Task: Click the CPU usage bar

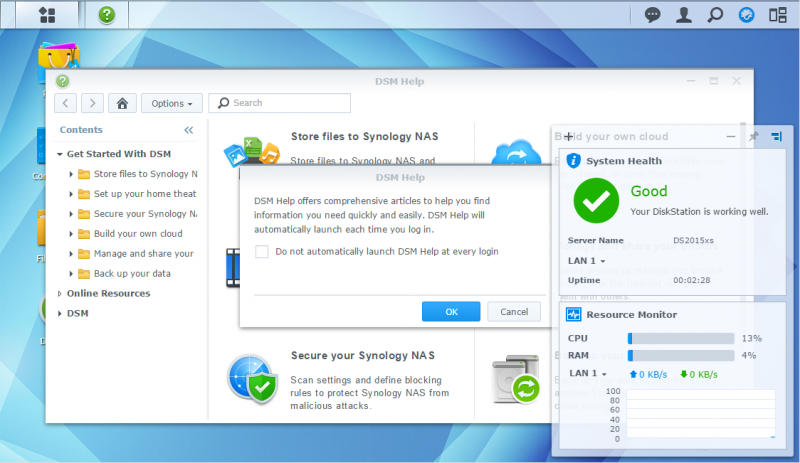Action: click(681, 338)
